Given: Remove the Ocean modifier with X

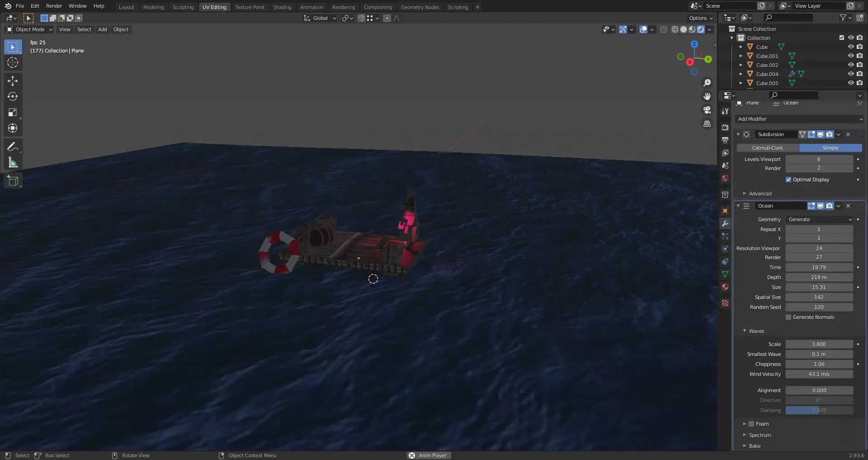Looking at the screenshot, I should coord(848,206).
